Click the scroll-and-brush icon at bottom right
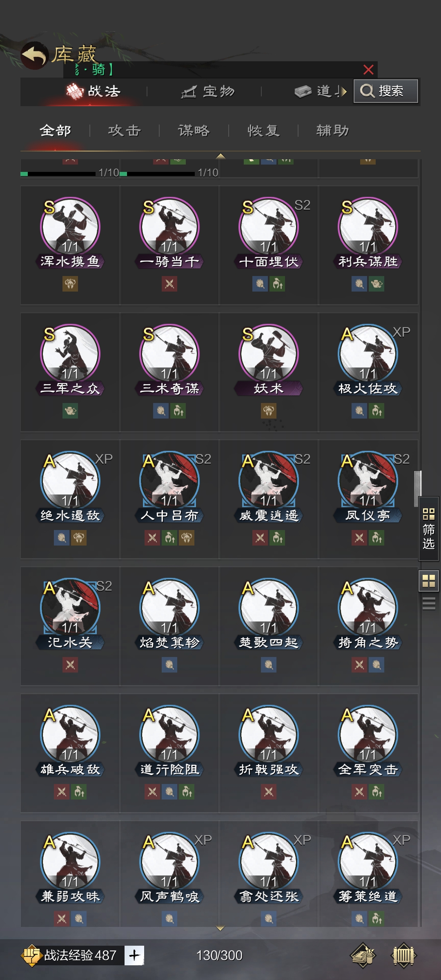This screenshot has height=980, width=441. 363,955
